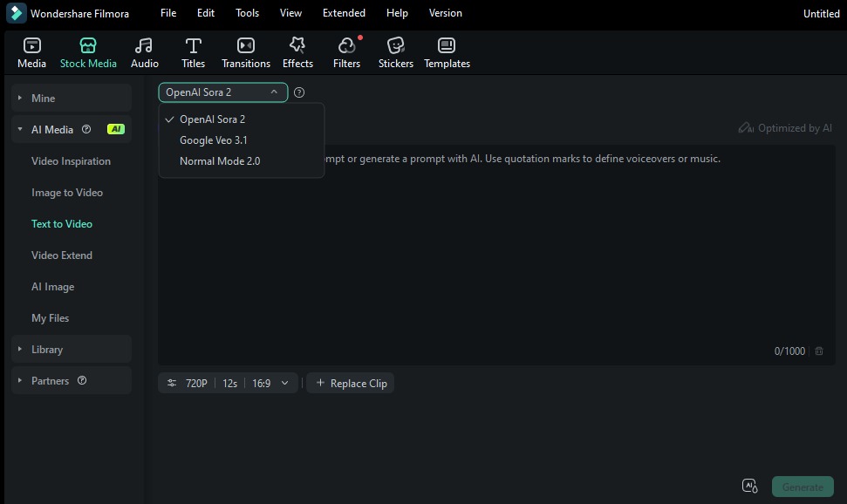Open the Stickers panel
Image resolution: width=847 pixels, height=504 pixels.
(x=395, y=51)
